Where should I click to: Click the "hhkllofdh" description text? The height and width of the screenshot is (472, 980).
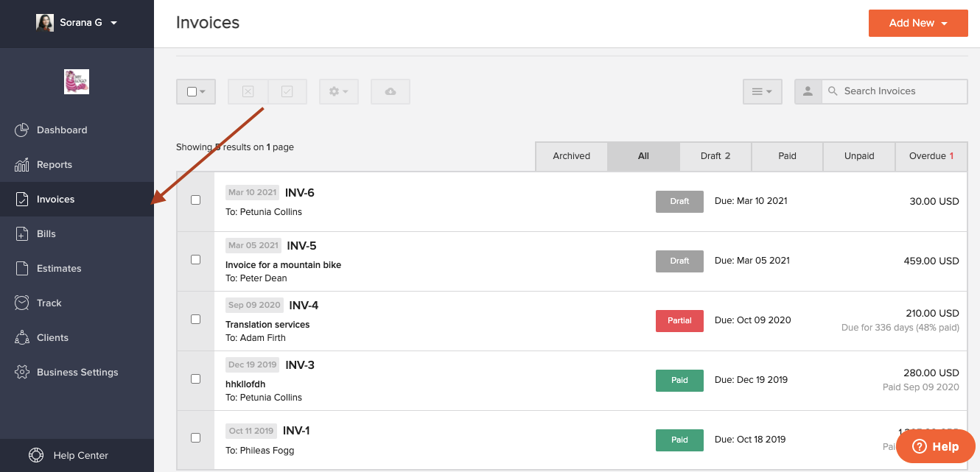pos(245,384)
